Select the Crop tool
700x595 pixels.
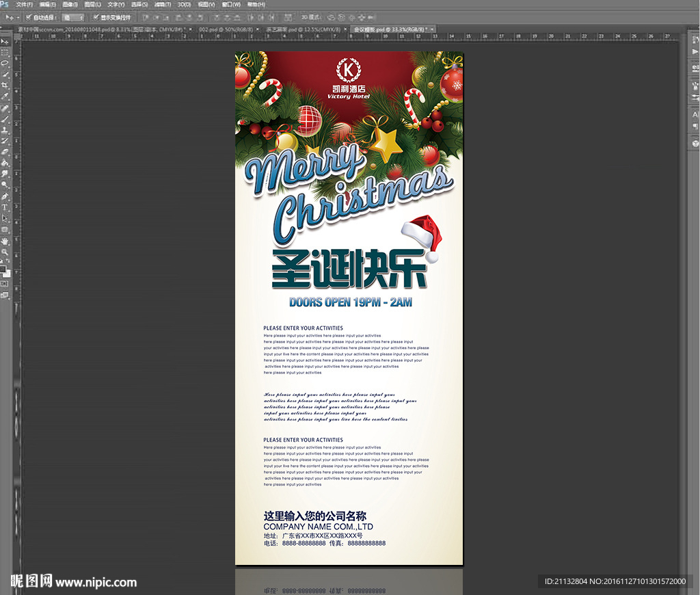point(5,85)
